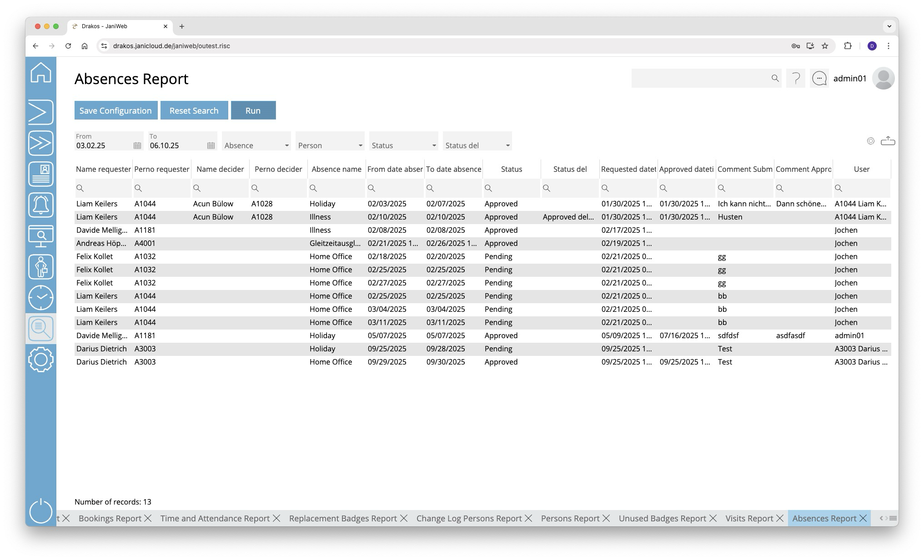Click the clock icon in sidebar

click(x=41, y=298)
